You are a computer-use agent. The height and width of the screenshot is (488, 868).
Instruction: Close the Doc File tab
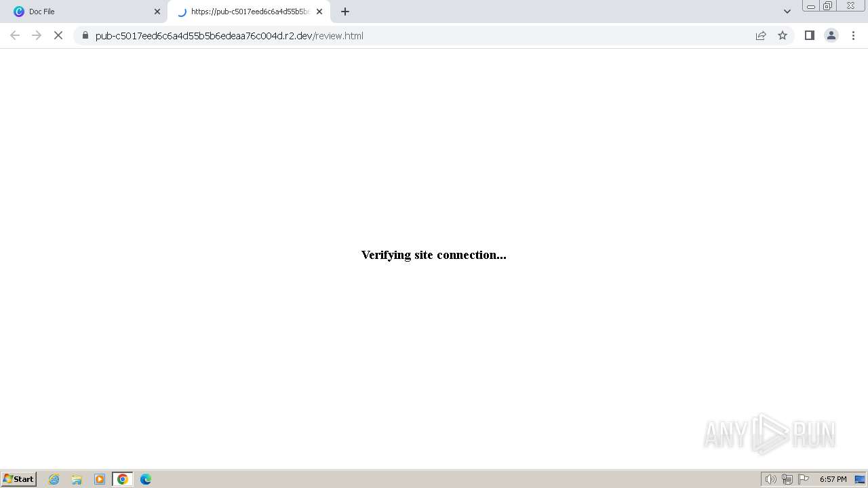pos(157,12)
